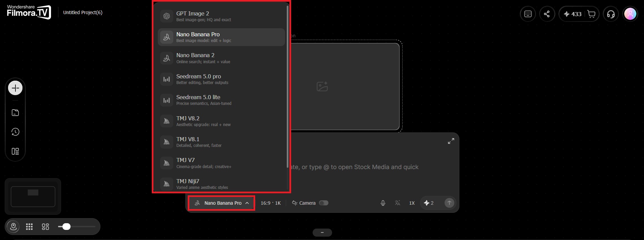The height and width of the screenshot is (240, 644).
Task: Choose Nano Banana 2 model
Action: (x=221, y=58)
